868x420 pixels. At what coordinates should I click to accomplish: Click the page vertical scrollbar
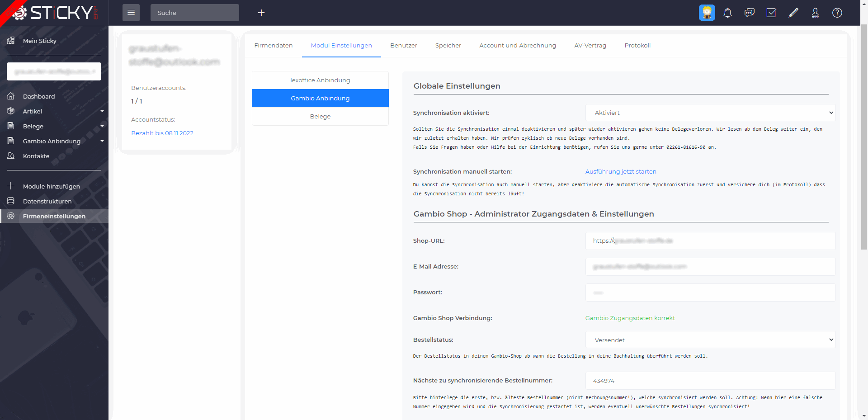click(864, 136)
